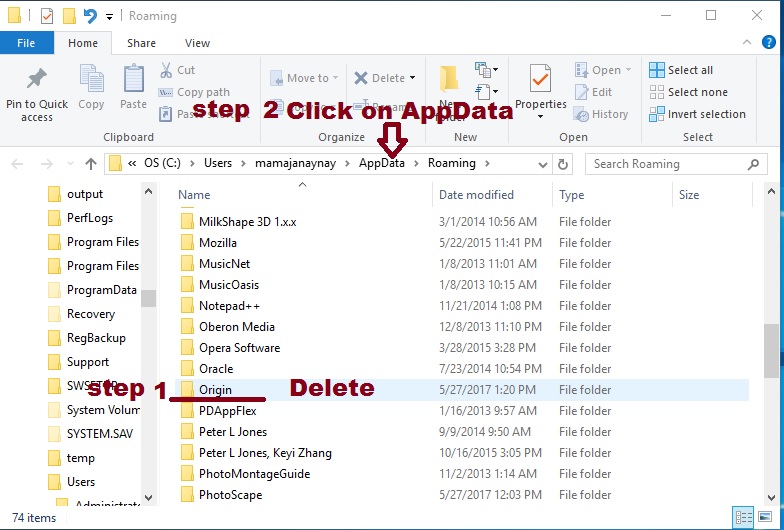Click the Forward navigation arrow
The height and width of the screenshot is (530, 784).
[46, 164]
